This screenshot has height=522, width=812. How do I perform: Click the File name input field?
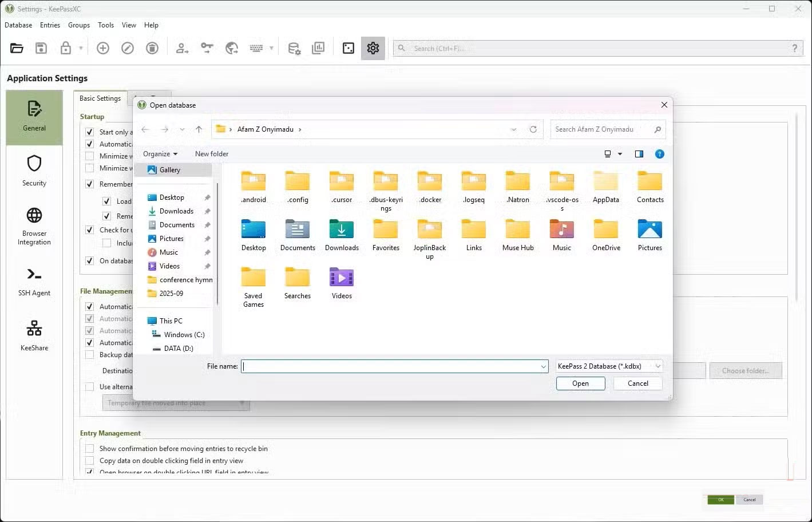(394, 366)
